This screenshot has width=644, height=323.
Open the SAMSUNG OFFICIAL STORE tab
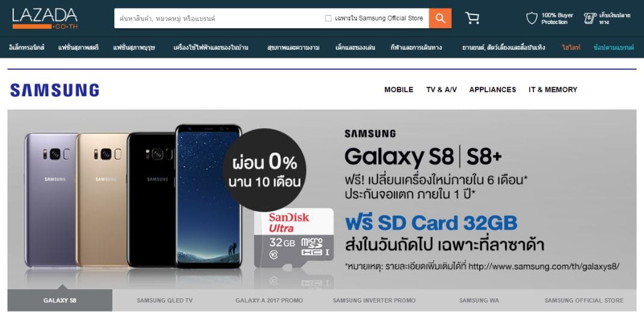click(x=584, y=300)
